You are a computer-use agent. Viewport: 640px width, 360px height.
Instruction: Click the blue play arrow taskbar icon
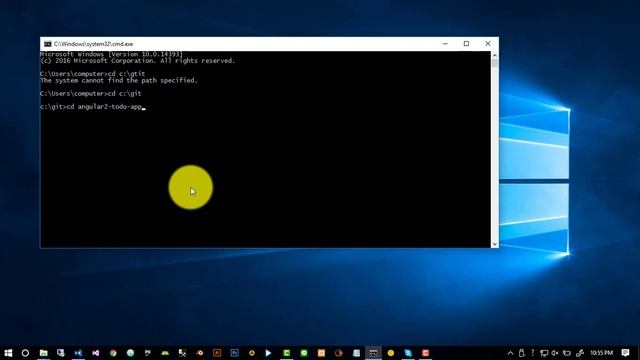pos(268,353)
